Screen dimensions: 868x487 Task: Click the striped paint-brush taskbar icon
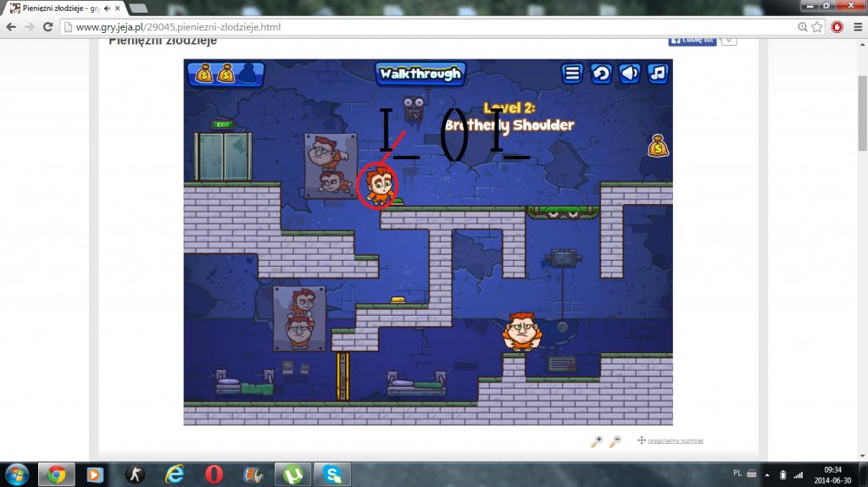pos(253,475)
